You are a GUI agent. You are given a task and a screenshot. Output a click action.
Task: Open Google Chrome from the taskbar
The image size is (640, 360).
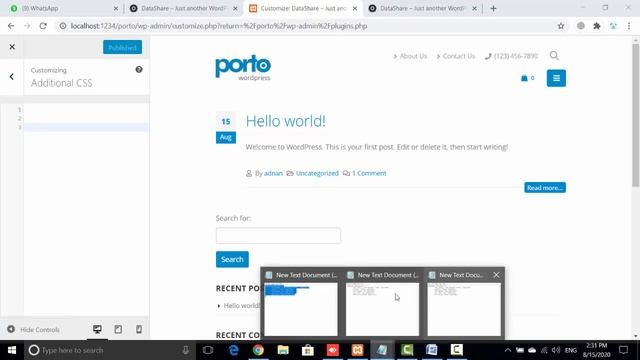pos(258,350)
